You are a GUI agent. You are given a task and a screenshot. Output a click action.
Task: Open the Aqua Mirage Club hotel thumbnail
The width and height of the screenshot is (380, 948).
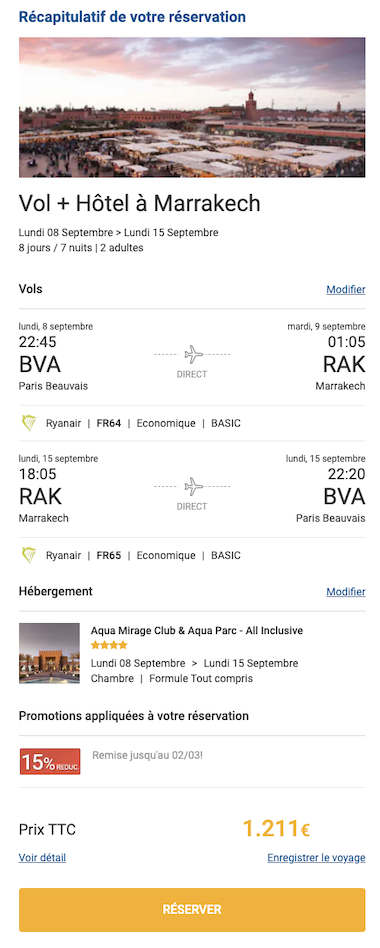tap(50, 654)
